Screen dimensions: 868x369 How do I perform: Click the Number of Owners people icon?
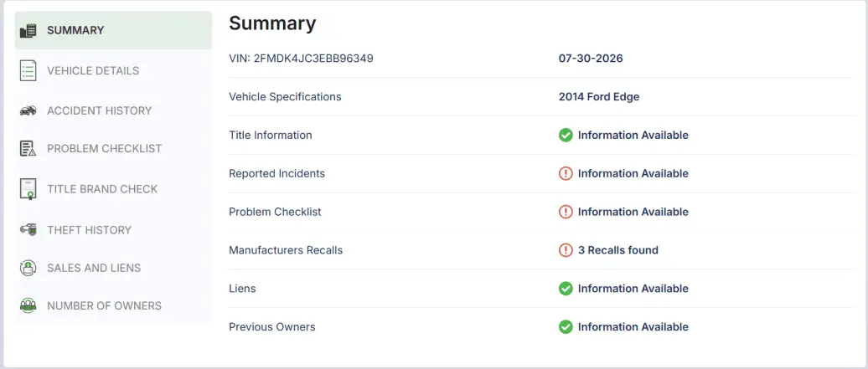[28, 306]
